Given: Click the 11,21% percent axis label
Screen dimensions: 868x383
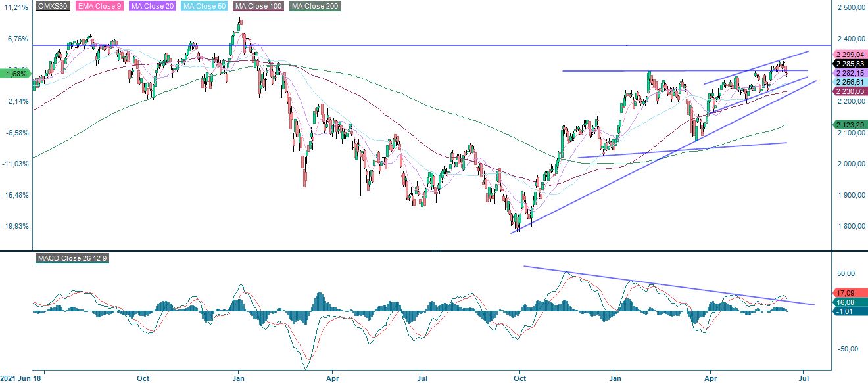Looking at the screenshot, I should click(16, 8).
